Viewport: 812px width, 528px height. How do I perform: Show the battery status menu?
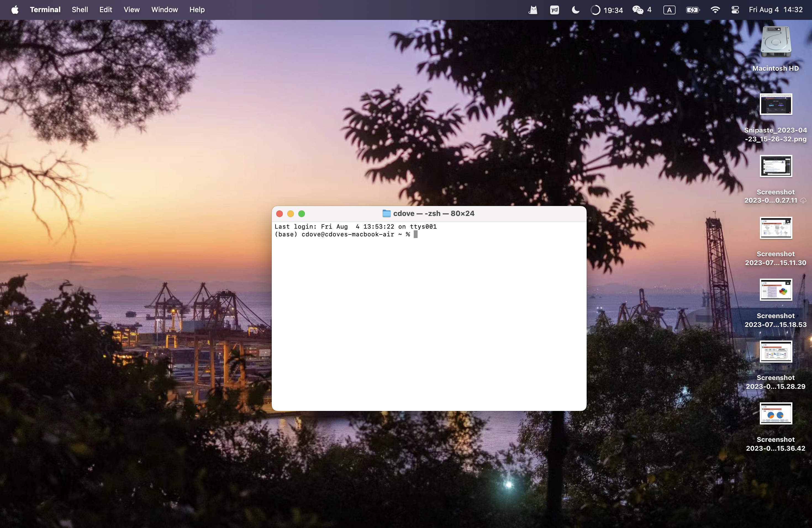693,10
